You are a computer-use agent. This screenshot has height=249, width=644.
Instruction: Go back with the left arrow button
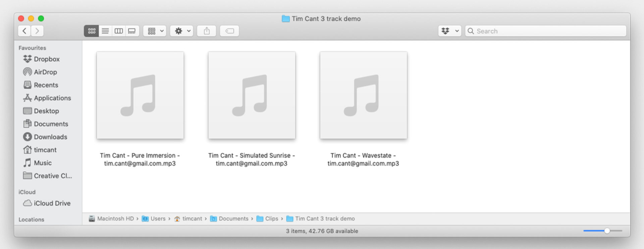pos(24,31)
